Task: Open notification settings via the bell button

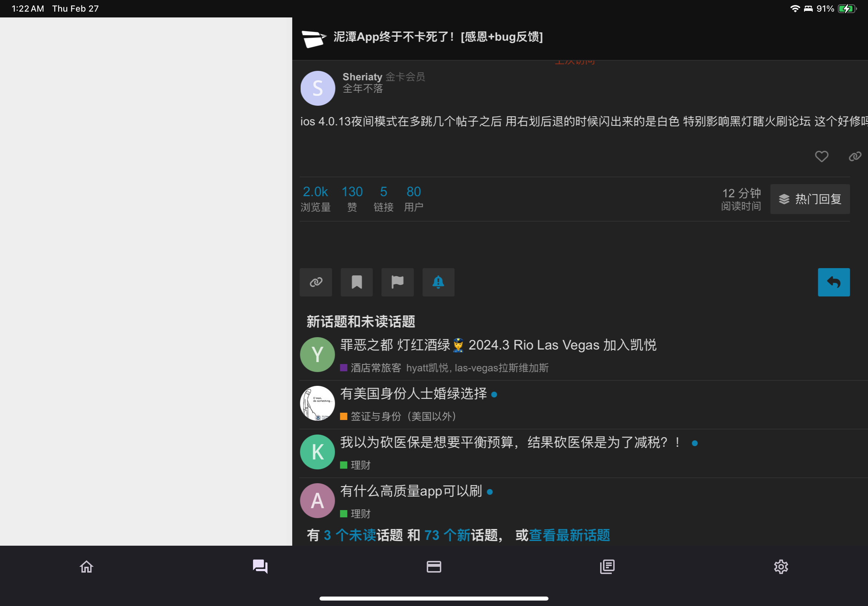Action: (x=438, y=282)
